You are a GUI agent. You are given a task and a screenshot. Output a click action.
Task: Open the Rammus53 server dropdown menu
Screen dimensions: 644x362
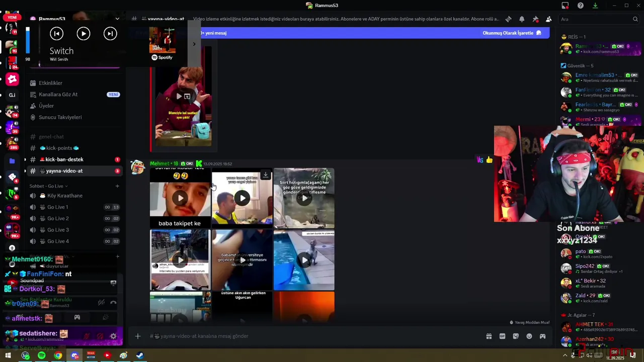pos(117,19)
